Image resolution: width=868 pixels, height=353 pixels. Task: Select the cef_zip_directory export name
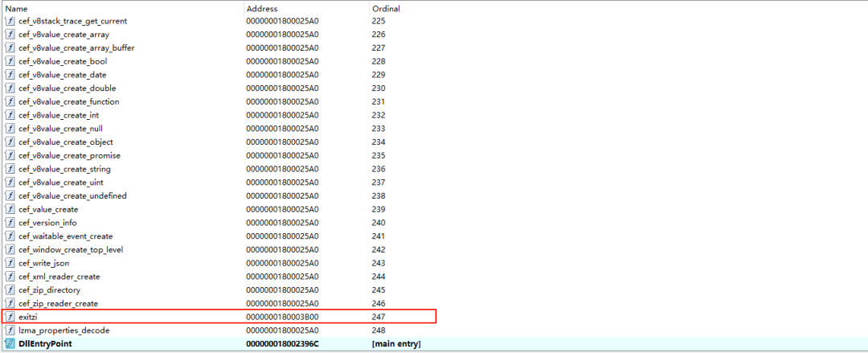coord(50,289)
